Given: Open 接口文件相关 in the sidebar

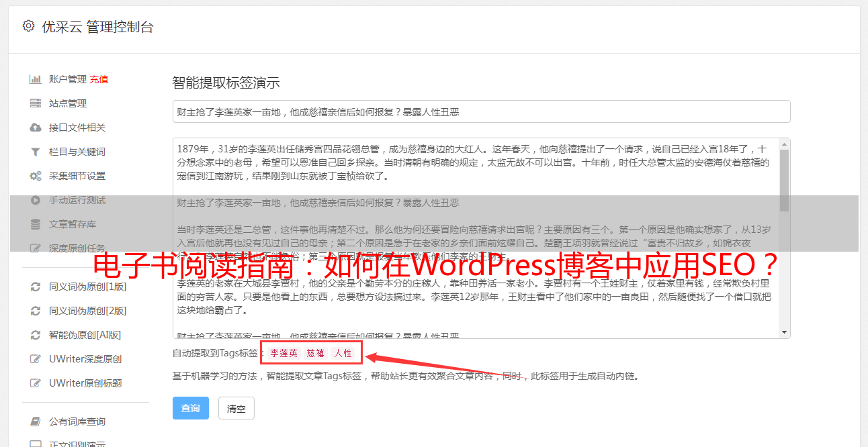Looking at the screenshot, I should coord(77,128).
